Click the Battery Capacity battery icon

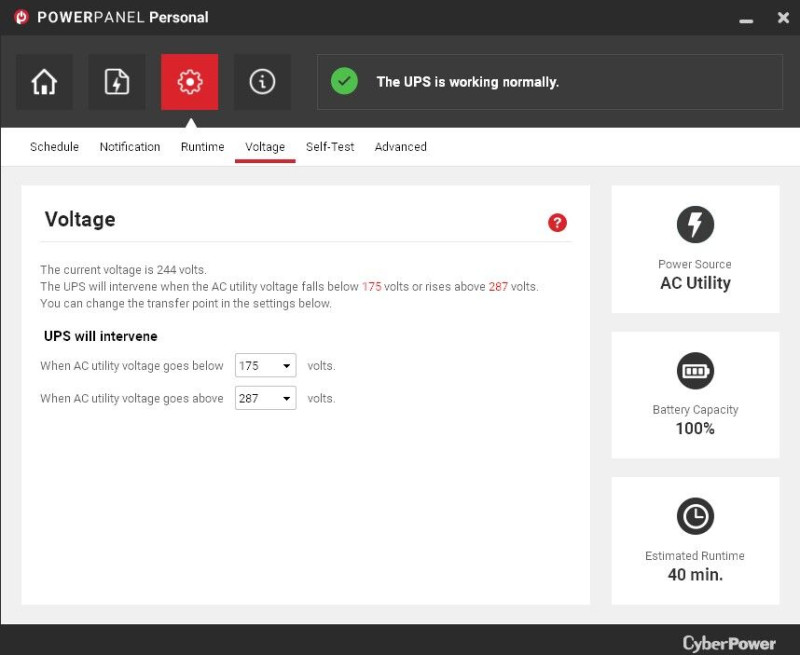(695, 370)
